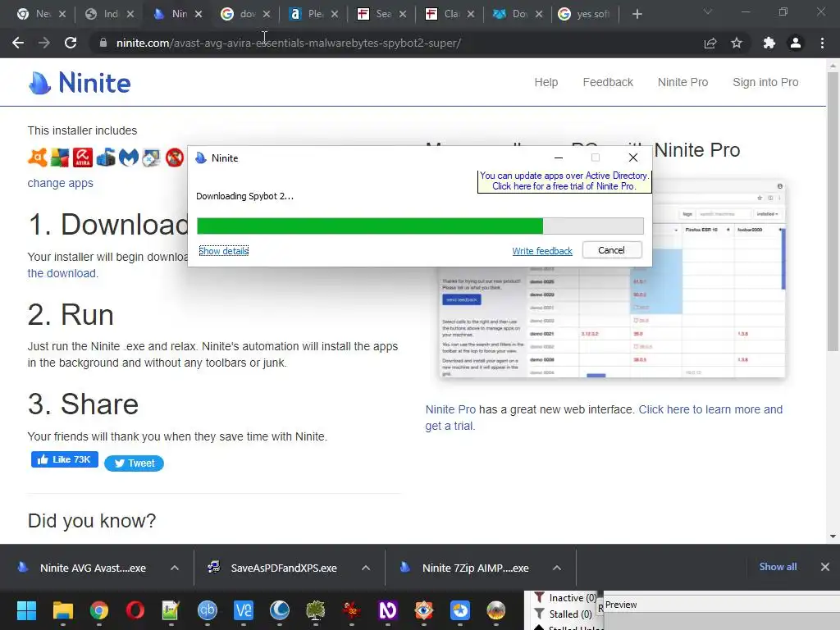Expand options for SaveAsPDFandXPS.exe download

[366, 568]
